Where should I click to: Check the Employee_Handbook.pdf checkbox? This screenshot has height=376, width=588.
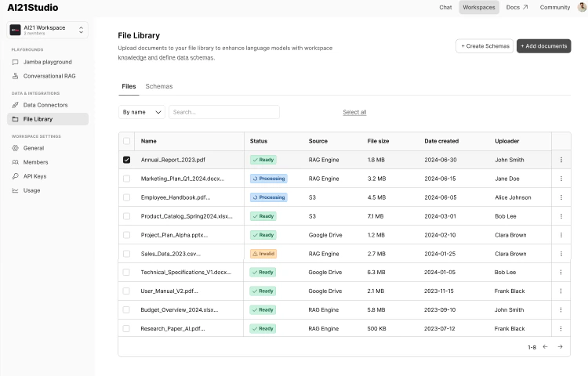126,197
